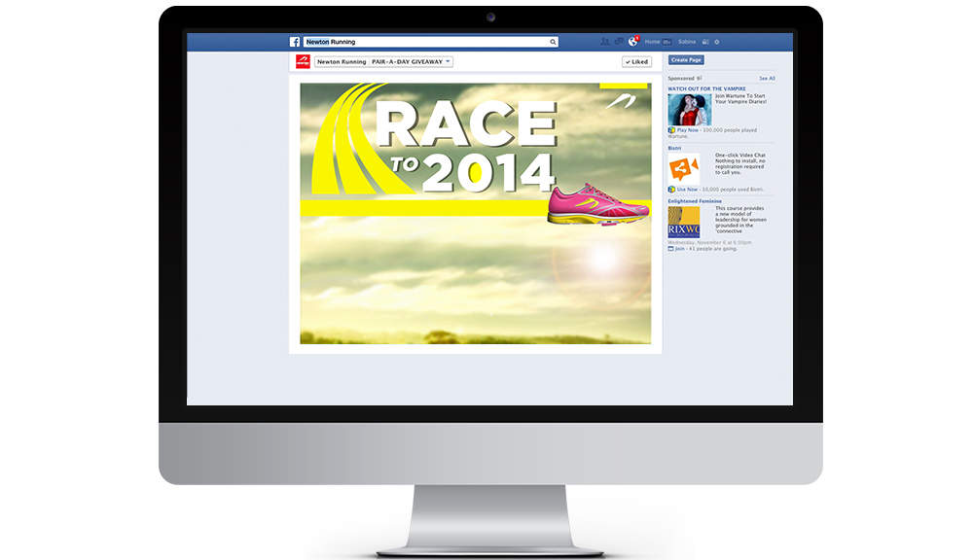Go to Home in the top bar
973x560 pixels.
coord(652,42)
